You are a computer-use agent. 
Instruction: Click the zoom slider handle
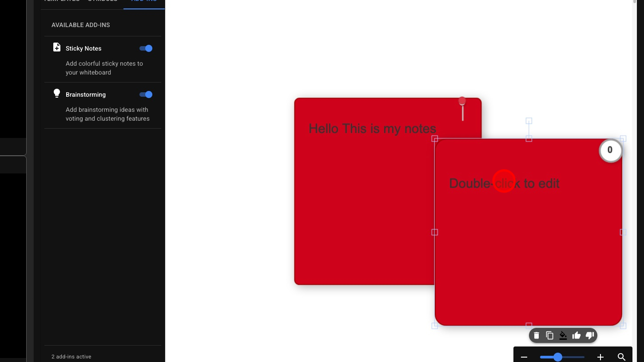point(558,357)
